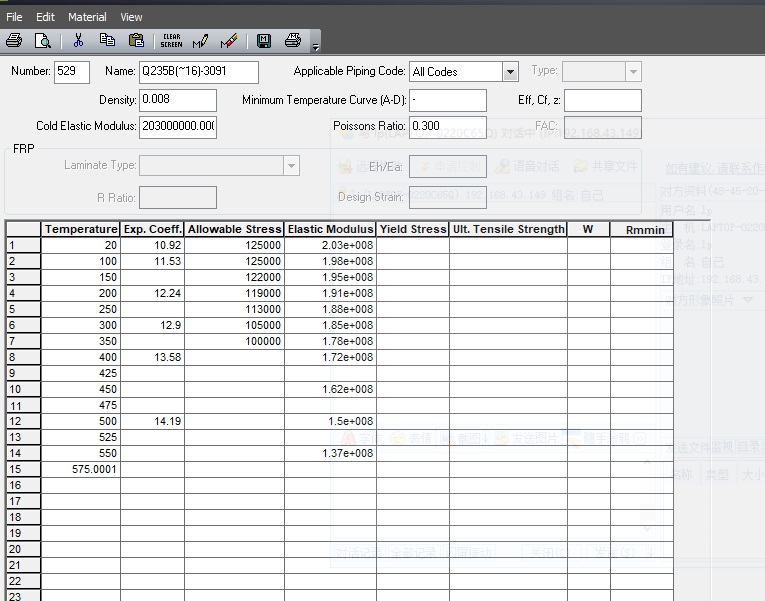
Task: Open the Applicable Piping Code dropdown
Action: coord(510,72)
